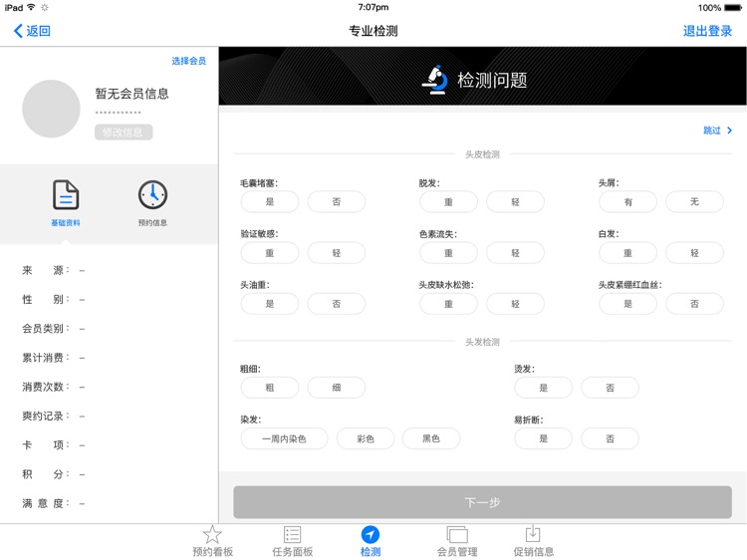Tap the microscope icon in the 检测问题 banner

[434, 80]
